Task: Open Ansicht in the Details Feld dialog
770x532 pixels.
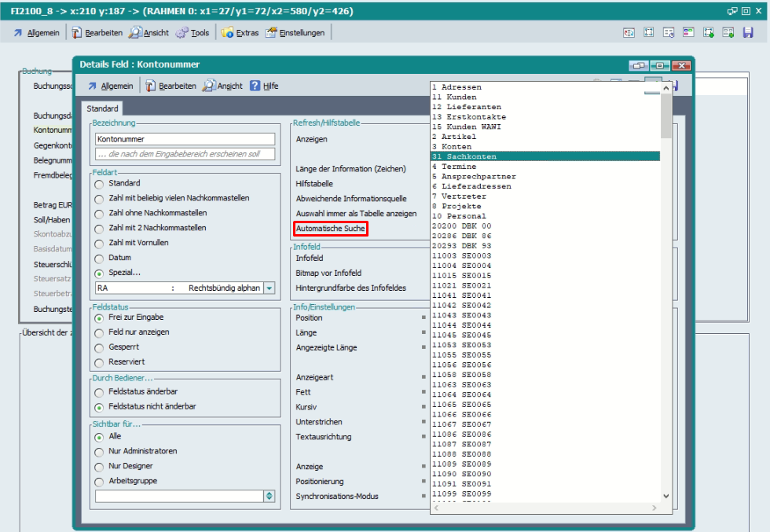Action: click(x=223, y=86)
